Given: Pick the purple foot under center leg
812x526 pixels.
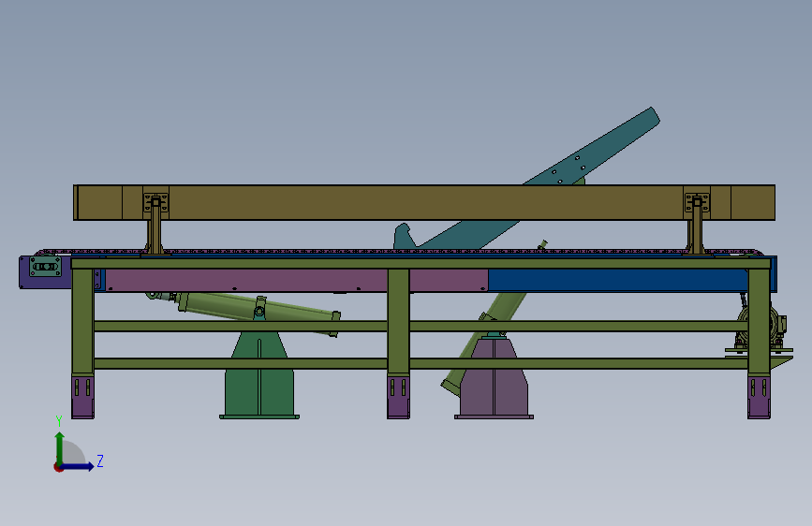Looking at the screenshot, I should 398,396.
